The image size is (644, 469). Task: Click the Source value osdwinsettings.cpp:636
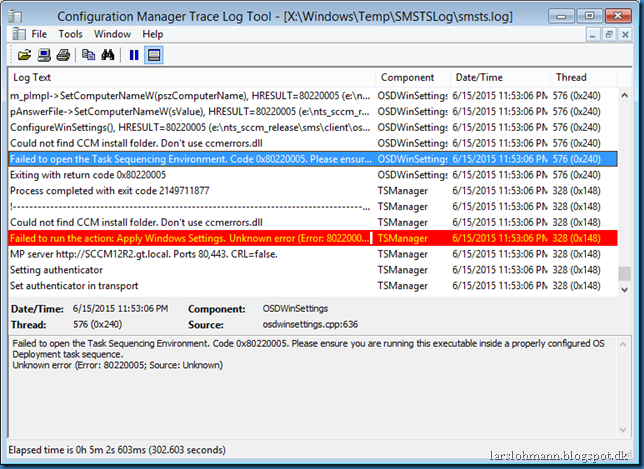(310, 324)
